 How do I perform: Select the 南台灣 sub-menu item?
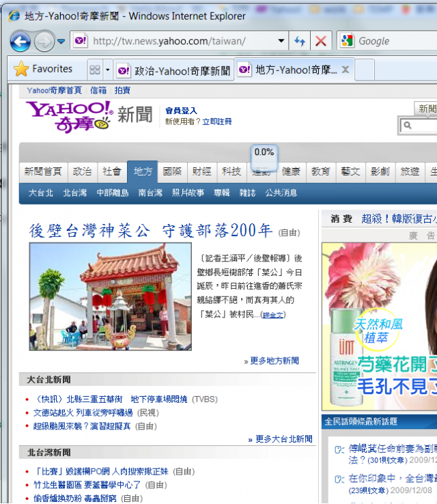click(x=150, y=193)
